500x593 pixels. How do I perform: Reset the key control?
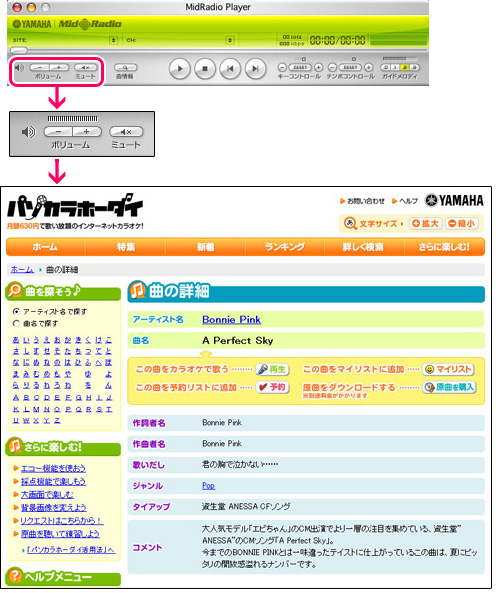tap(300, 68)
